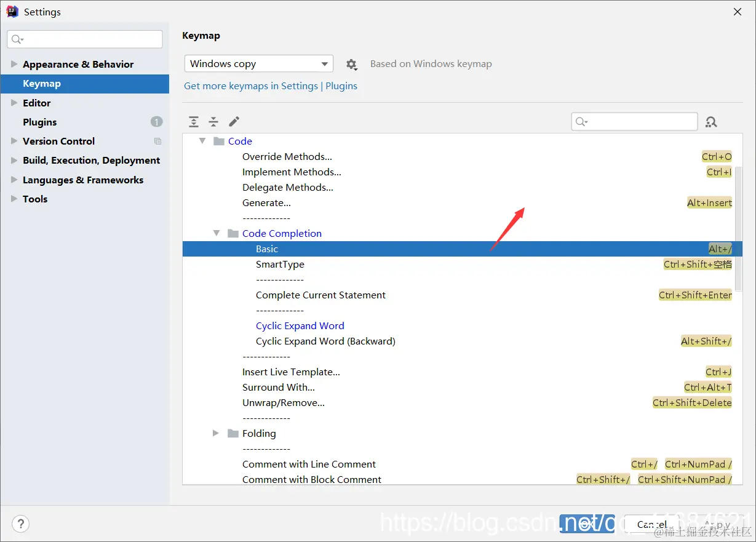Collapse the Code group in keymap tree
Viewport: 756px width, 542px height.
point(202,141)
